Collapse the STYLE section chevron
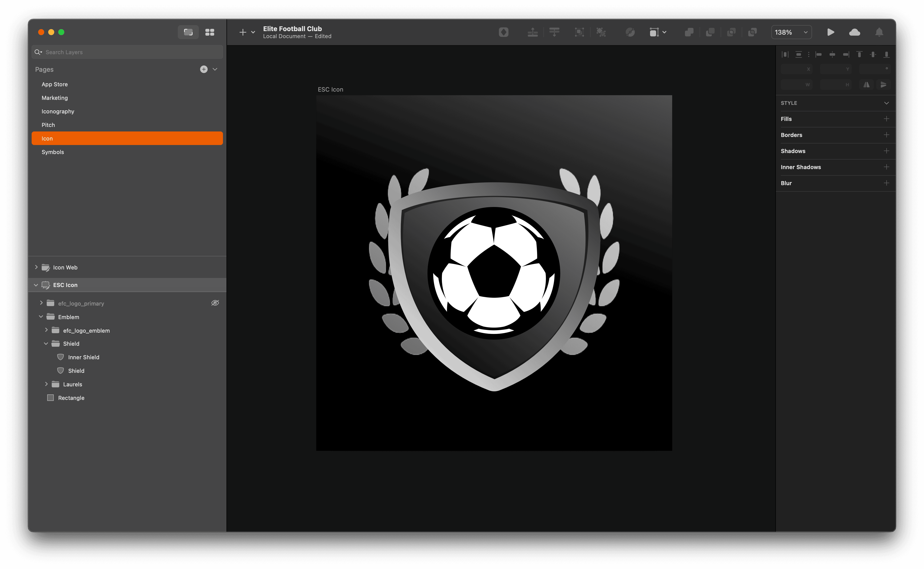This screenshot has height=569, width=924. coord(886,103)
